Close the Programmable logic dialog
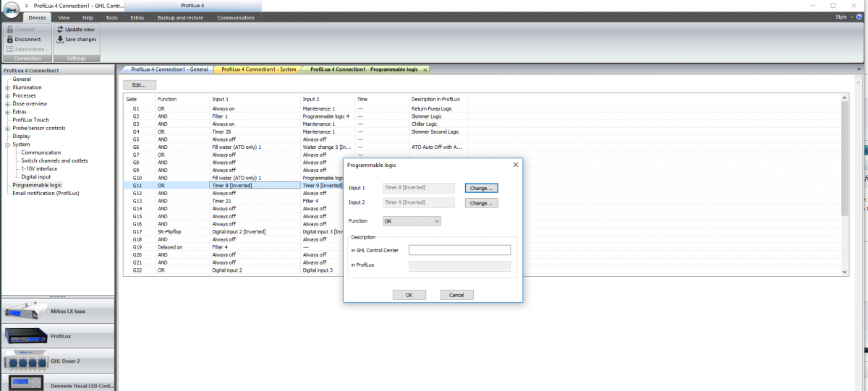868x391 pixels. tap(516, 165)
